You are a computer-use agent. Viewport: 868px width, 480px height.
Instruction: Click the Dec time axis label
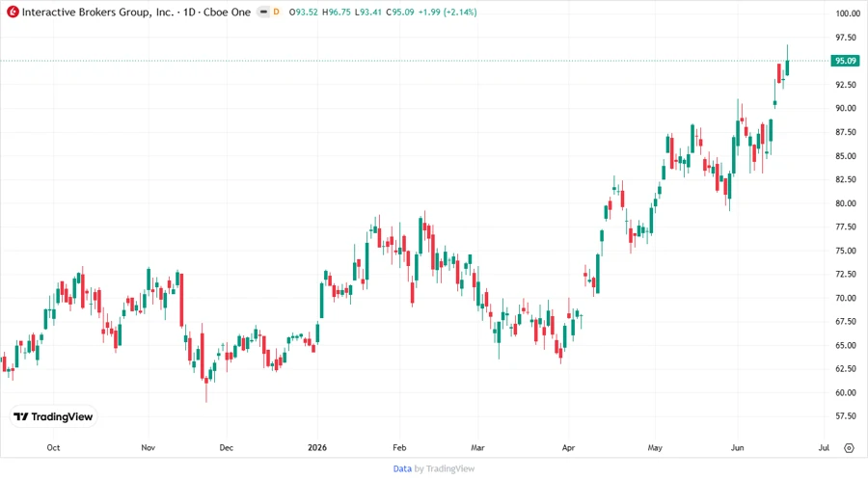[x=227, y=448]
